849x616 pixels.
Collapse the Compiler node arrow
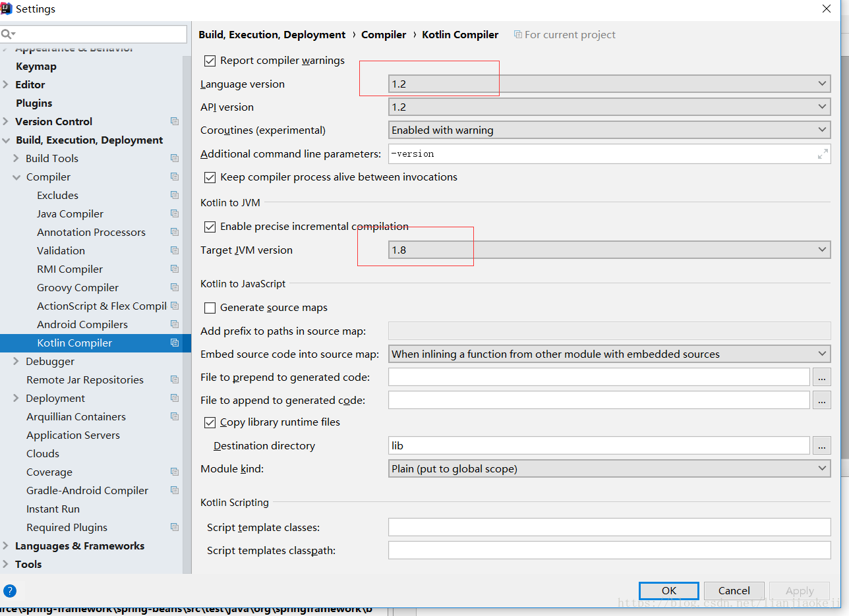(x=16, y=177)
